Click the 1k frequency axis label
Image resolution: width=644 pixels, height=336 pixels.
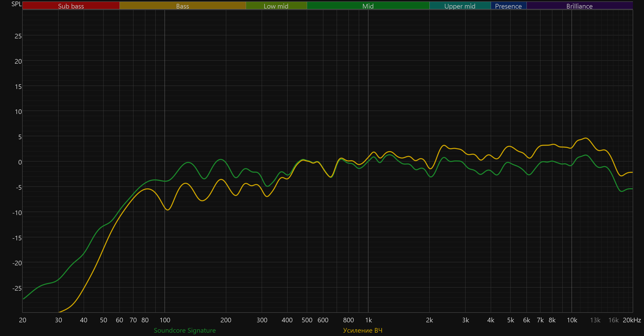click(x=368, y=320)
